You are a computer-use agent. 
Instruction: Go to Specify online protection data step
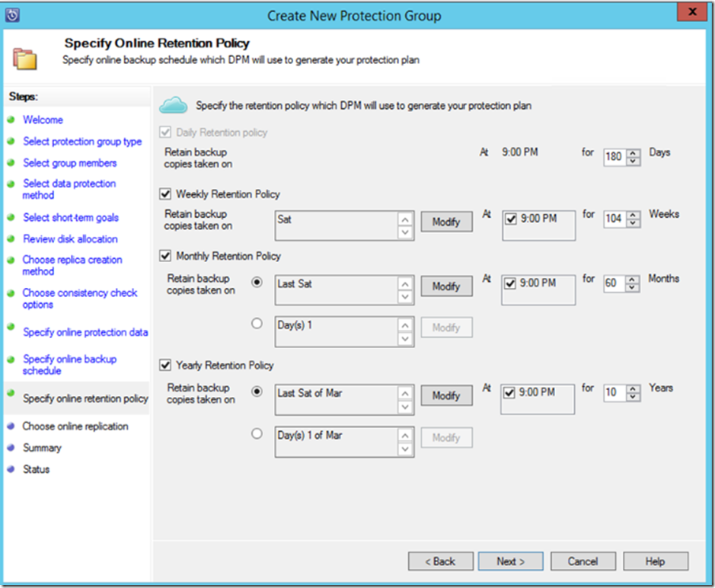[85, 332]
